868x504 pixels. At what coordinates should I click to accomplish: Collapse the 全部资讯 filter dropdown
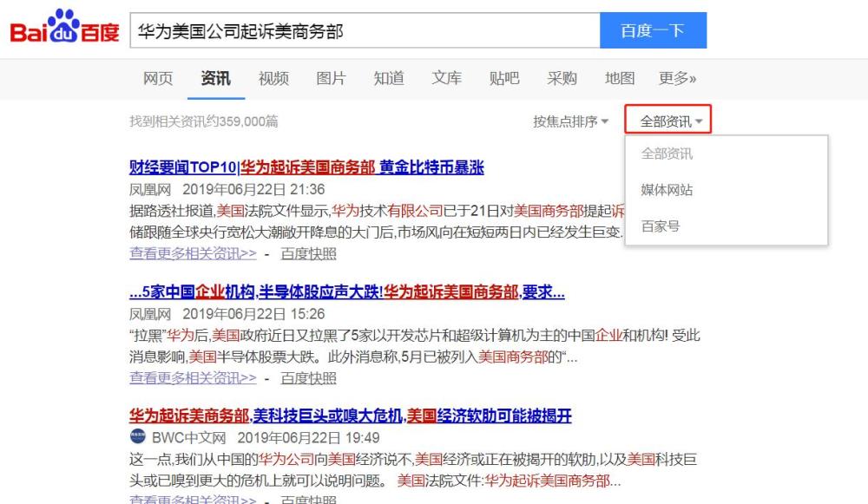(668, 120)
